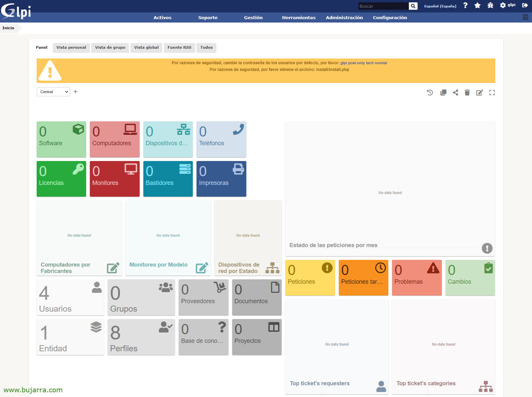This screenshot has height=397, width=532.
Task: Toggle fullscreen mode for the dashboard
Action: coord(492,92)
